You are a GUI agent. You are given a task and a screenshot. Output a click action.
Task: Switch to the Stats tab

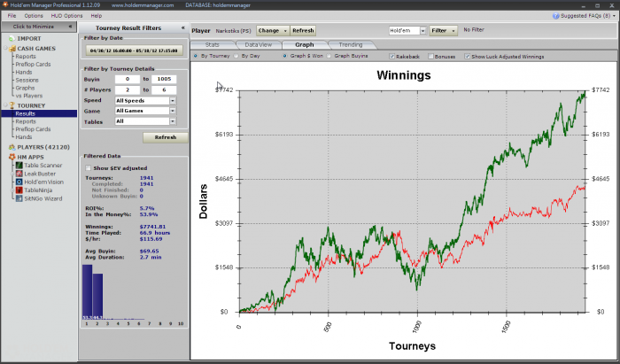click(213, 44)
